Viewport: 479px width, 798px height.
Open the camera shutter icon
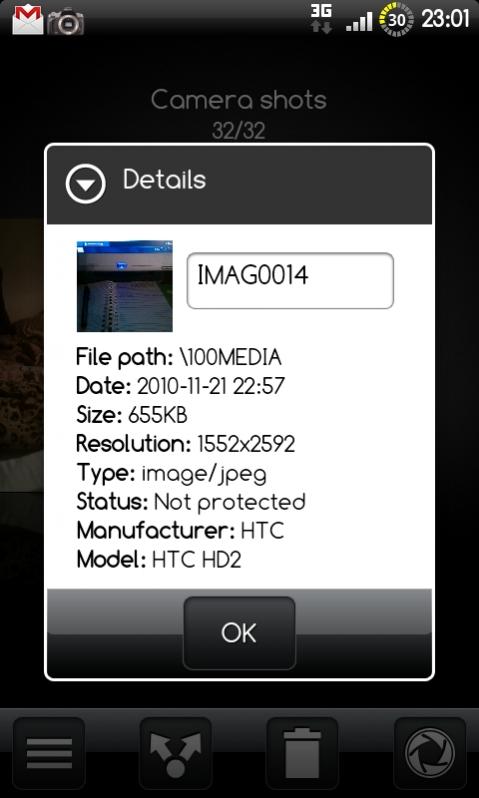tap(430, 753)
